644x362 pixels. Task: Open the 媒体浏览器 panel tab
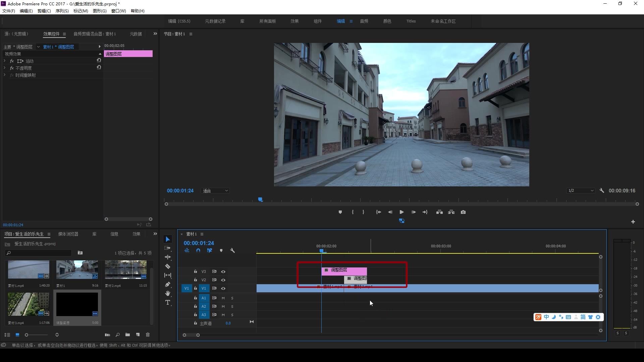pos(68,234)
